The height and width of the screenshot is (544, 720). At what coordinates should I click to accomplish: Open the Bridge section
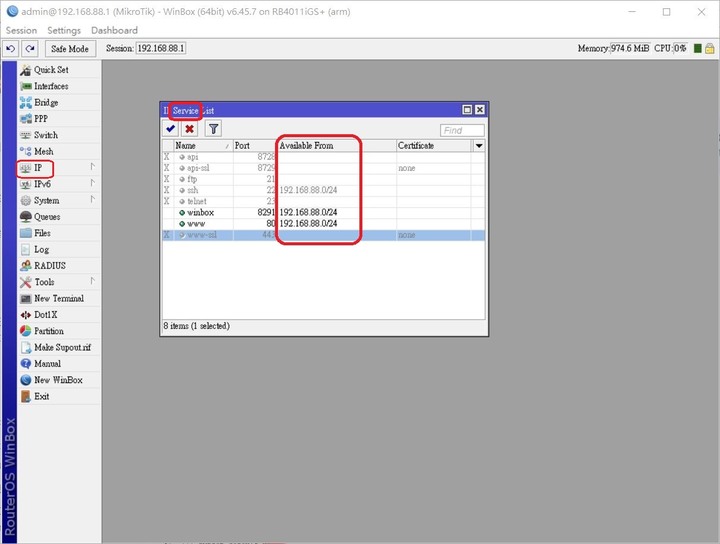point(59,102)
